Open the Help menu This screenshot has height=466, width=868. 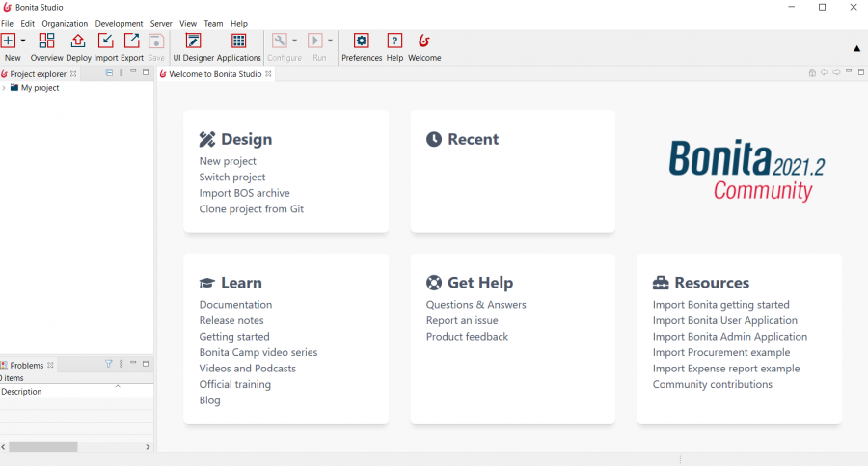click(x=239, y=24)
